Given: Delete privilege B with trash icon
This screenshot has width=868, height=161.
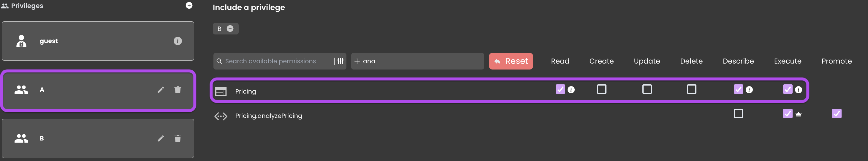Looking at the screenshot, I should [x=178, y=138].
